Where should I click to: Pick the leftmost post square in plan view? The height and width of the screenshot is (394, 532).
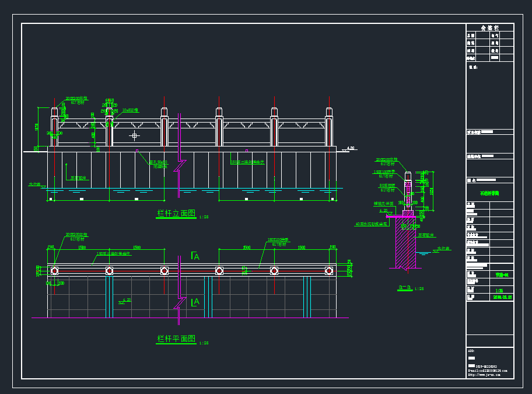tap(54, 271)
